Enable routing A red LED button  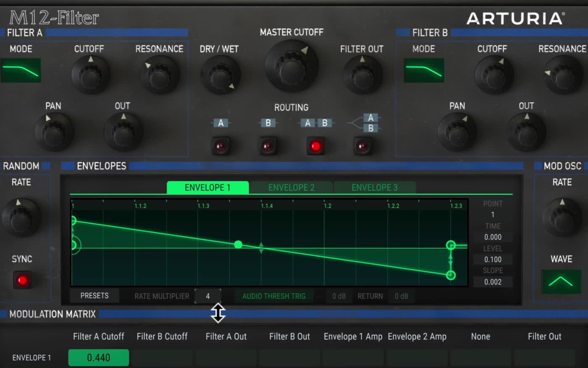pyautogui.click(x=221, y=146)
